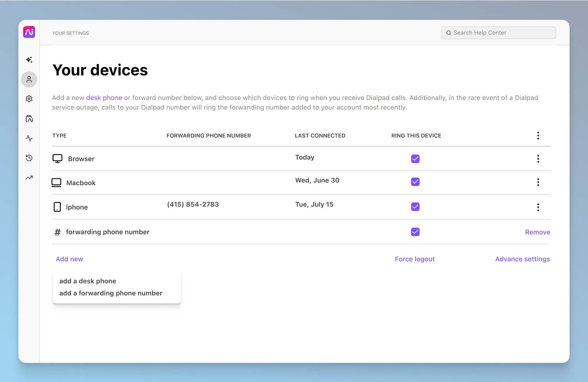Image resolution: width=588 pixels, height=382 pixels.
Task: Click the activity pulse sidebar icon
Action: coord(29,138)
